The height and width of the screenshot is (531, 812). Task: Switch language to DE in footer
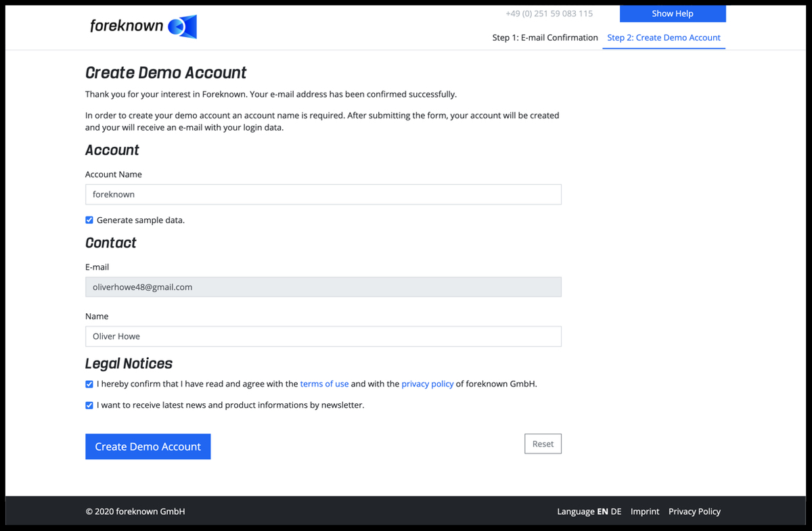pyautogui.click(x=616, y=511)
